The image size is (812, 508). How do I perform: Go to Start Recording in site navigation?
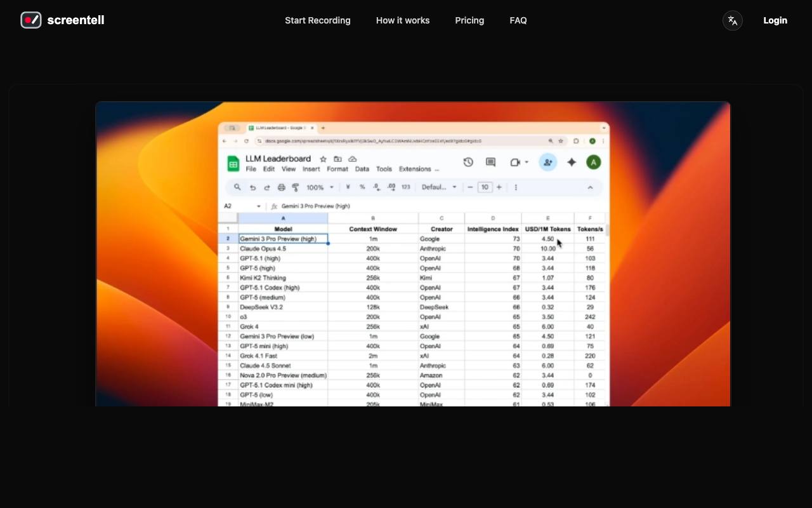click(318, 20)
